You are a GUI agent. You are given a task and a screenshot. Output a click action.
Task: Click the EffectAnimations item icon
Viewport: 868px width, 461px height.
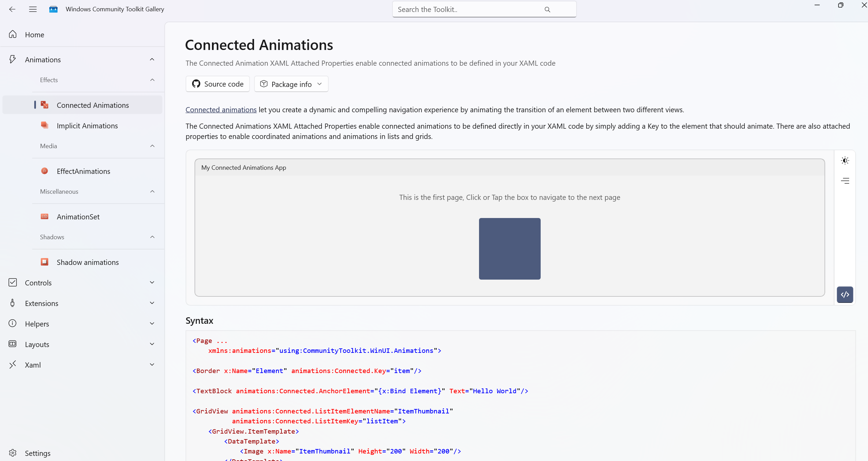(45, 171)
